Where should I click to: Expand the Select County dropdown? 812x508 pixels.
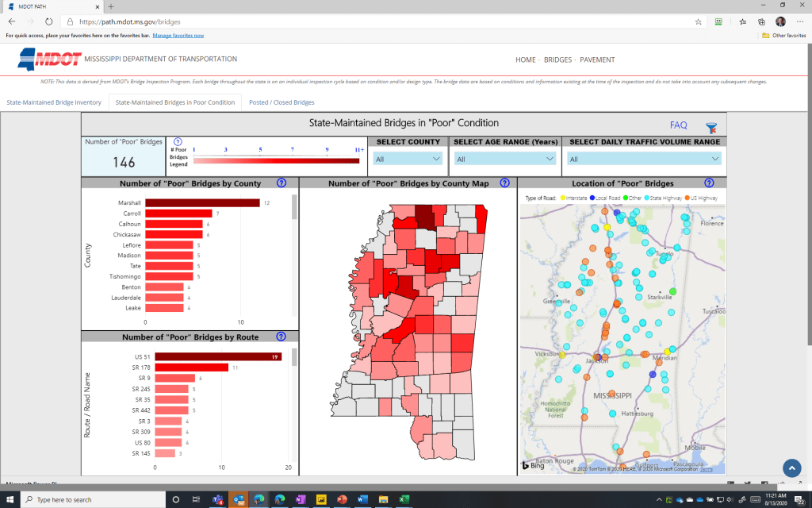(x=408, y=159)
